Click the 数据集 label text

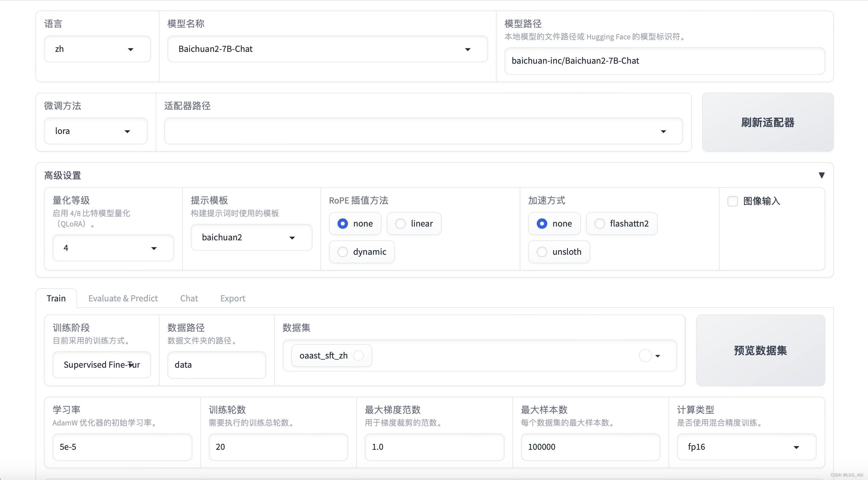[x=296, y=328]
